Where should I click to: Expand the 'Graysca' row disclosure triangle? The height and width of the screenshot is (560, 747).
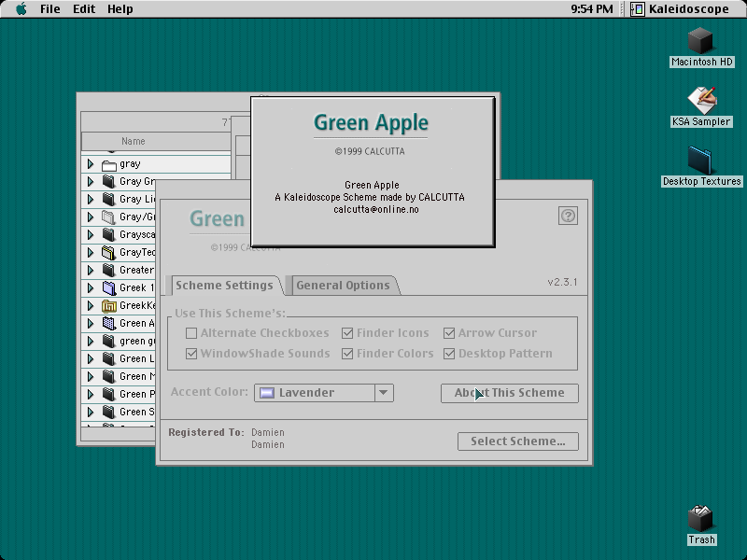pyautogui.click(x=91, y=235)
